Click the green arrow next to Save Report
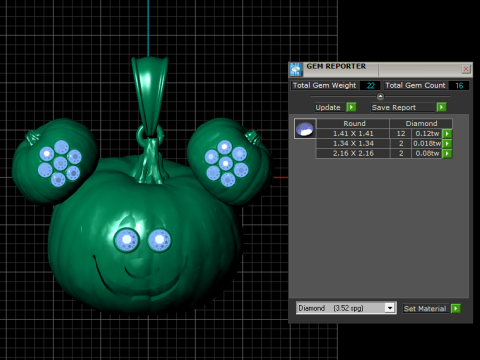Image resolution: width=480 pixels, height=360 pixels. (x=441, y=107)
